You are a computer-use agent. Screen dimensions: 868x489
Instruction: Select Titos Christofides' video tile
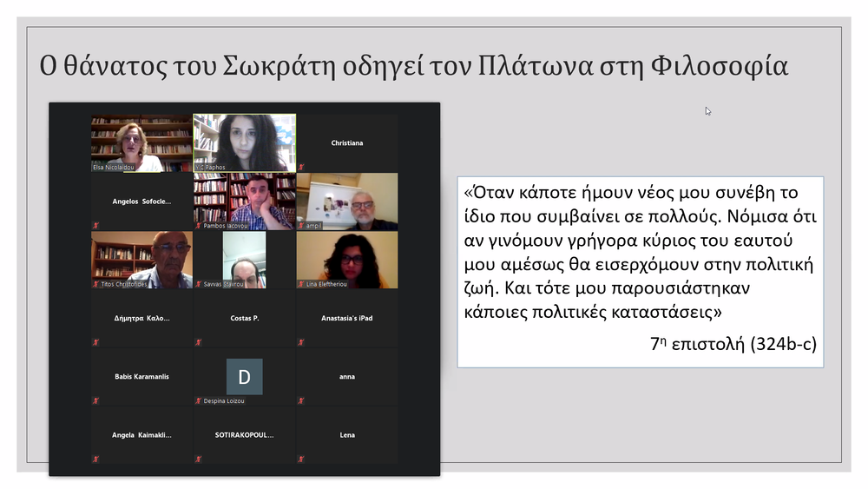click(141, 260)
